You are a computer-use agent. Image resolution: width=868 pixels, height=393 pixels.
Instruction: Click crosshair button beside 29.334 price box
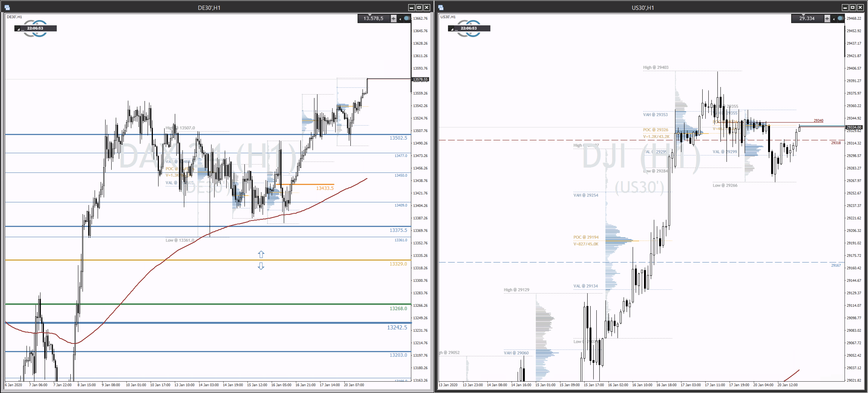click(827, 19)
